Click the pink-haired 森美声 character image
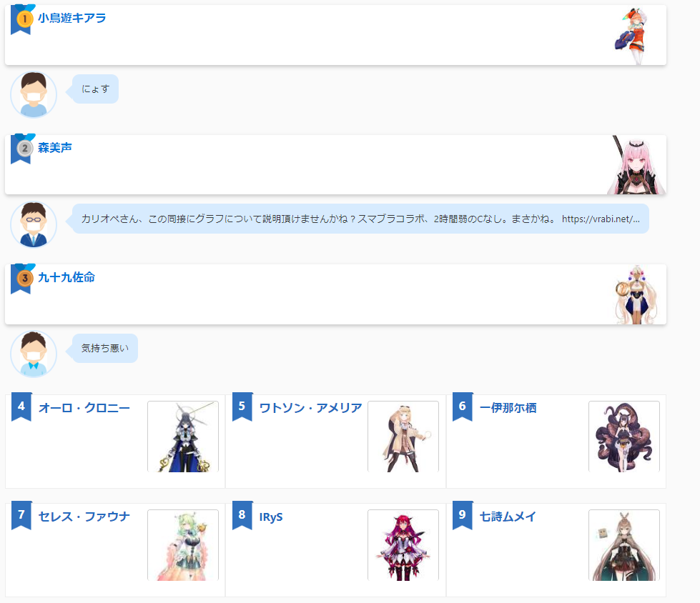This screenshot has height=603, width=700. click(x=636, y=164)
